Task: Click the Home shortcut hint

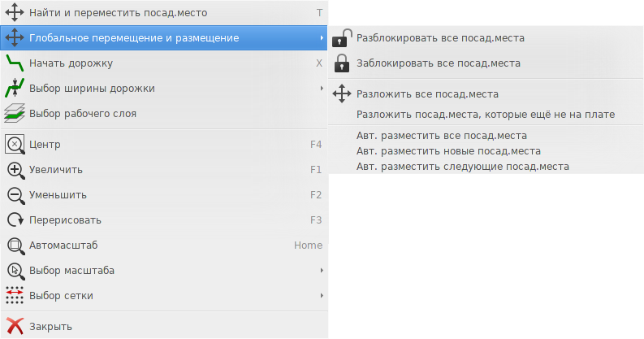Action: click(308, 246)
